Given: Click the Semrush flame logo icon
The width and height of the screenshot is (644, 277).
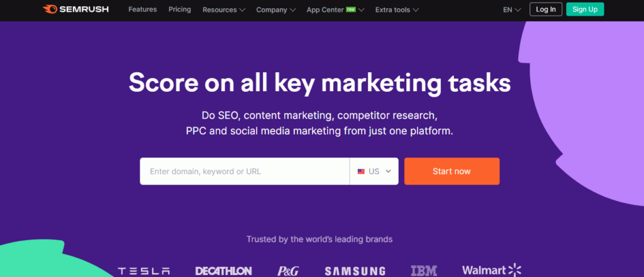Looking at the screenshot, I should 50,9.
